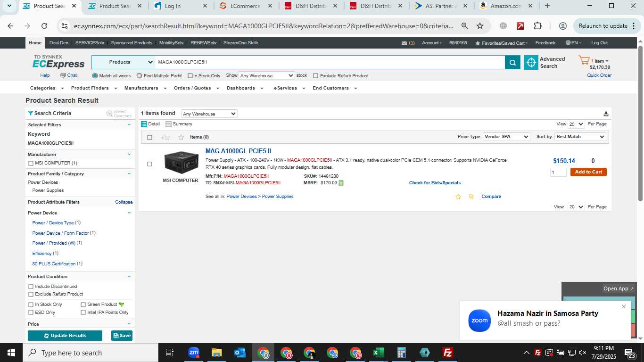Image resolution: width=644 pixels, height=362 pixels.
Task: Open Chrome profile avatar icon
Action: [x=562, y=26]
